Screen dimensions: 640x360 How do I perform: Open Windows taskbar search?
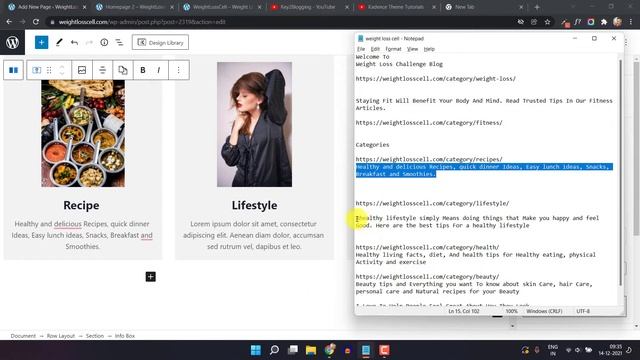pyautogui.click(x=274, y=350)
